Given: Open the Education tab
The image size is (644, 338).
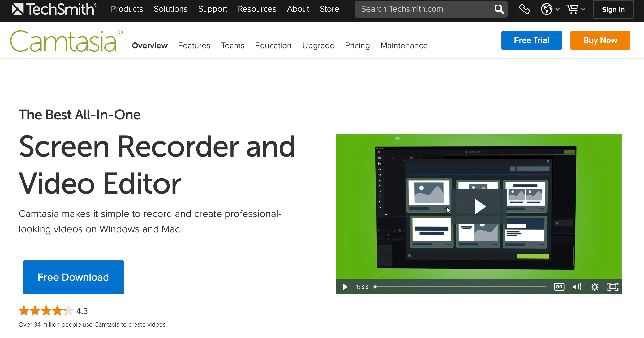Looking at the screenshot, I should 273,46.
